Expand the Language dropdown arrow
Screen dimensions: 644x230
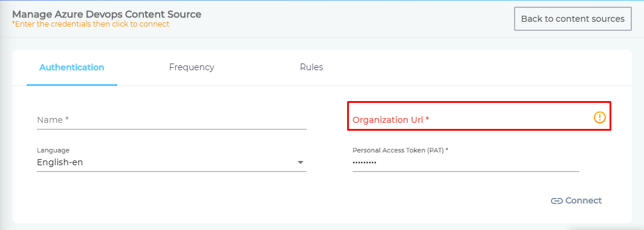click(301, 163)
